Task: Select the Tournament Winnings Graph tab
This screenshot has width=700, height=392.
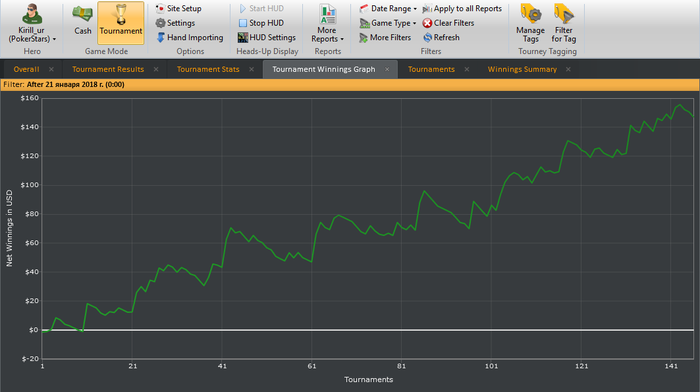Action: 324,69
